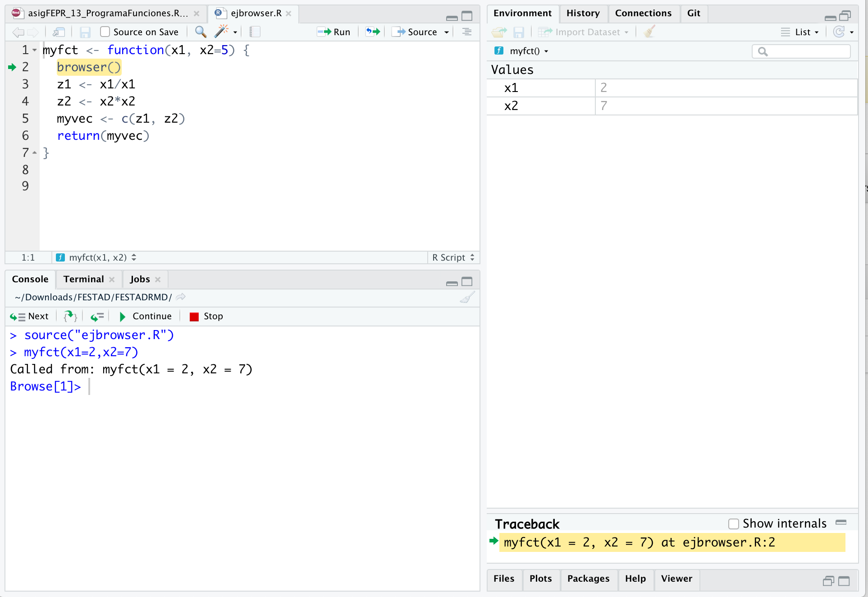View current directory arrow in console
Viewport: 868px width, 597px height.
[x=181, y=297]
